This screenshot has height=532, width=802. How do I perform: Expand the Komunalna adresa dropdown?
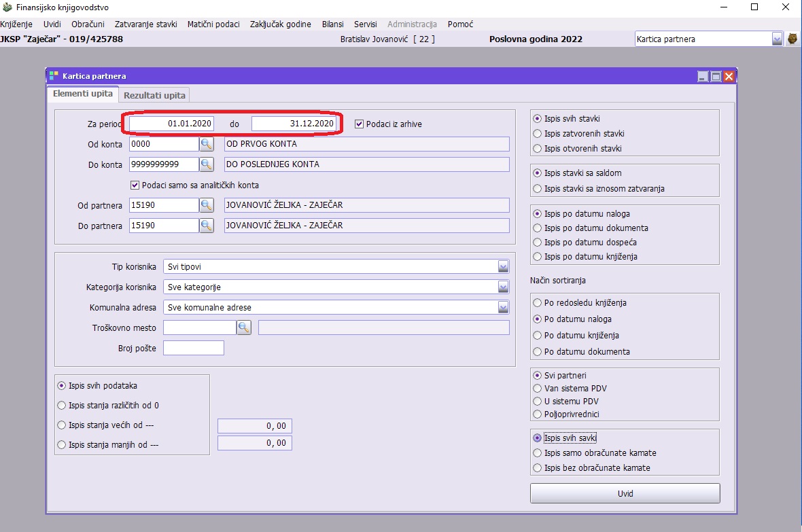(503, 307)
